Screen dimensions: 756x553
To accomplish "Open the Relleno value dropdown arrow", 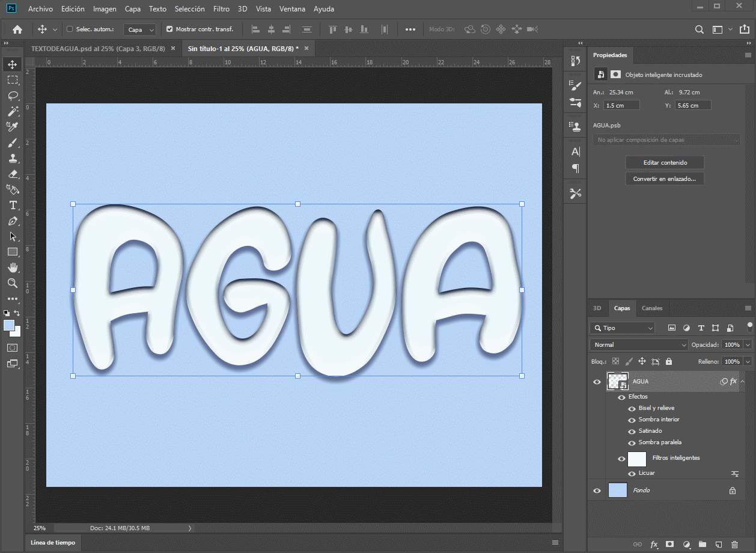I will [748, 362].
